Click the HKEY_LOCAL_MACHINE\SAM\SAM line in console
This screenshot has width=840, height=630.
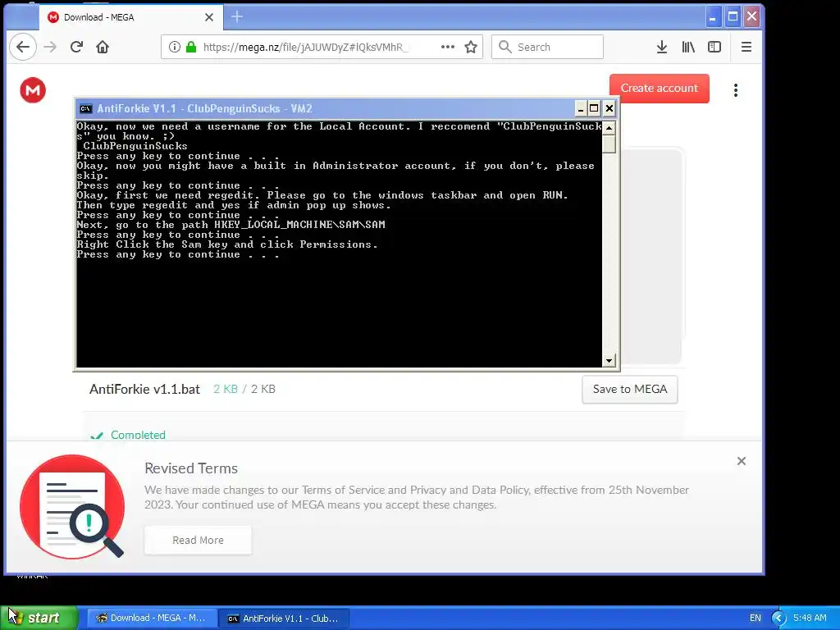(231, 225)
